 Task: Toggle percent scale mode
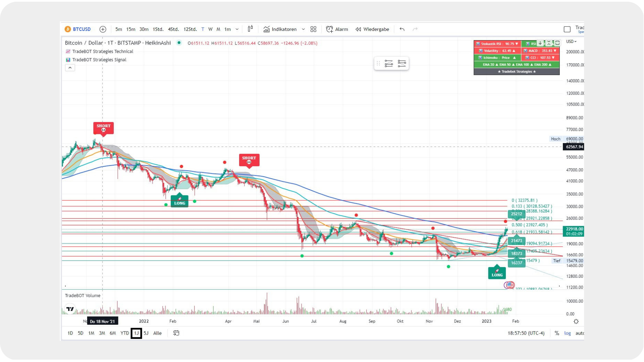[x=557, y=333]
